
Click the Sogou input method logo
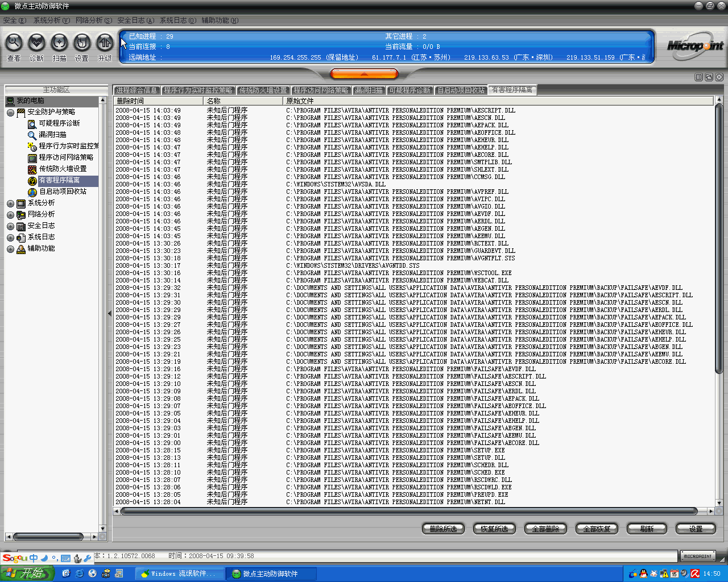click(15, 558)
